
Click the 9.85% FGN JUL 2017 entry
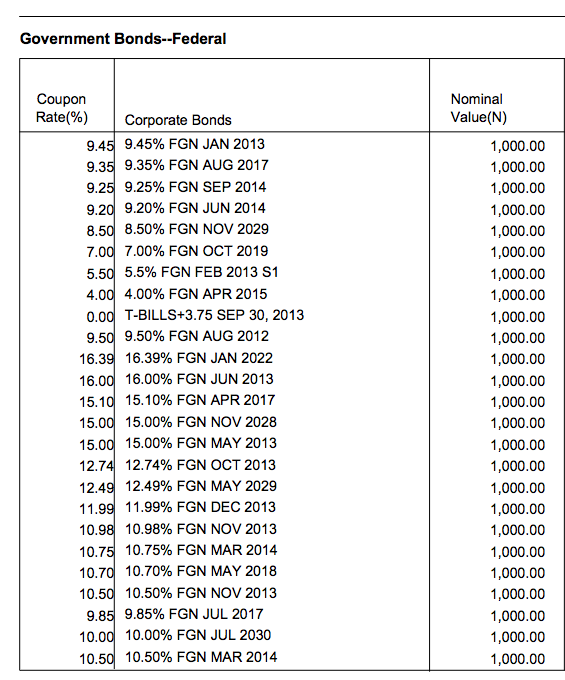coord(194,614)
